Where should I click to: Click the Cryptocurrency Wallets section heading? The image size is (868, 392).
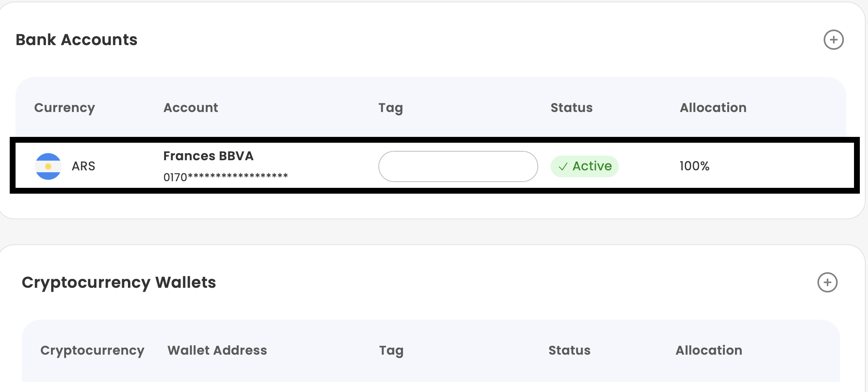point(119,282)
